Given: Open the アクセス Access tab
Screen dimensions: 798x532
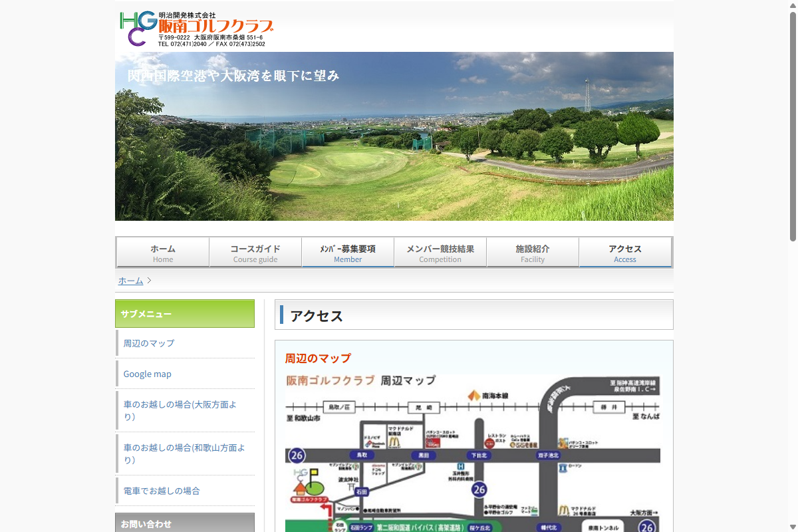Looking at the screenshot, I should pos(625,253).
